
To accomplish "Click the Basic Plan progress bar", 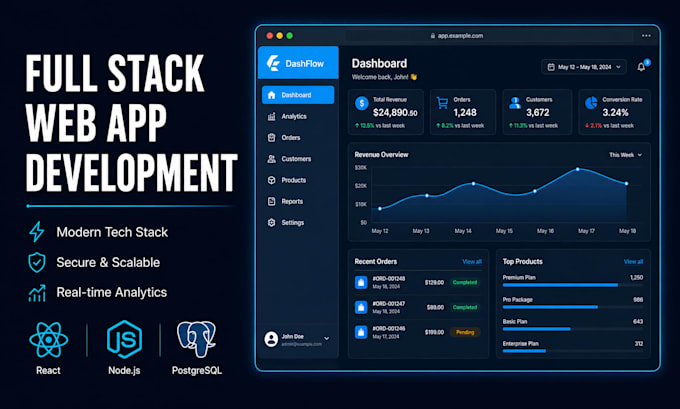I will click(573, 329).
